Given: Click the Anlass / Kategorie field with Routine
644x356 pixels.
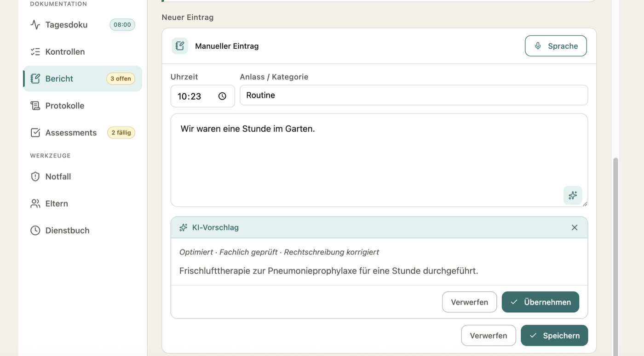Looking at the screenshot, I should point(414,95).
